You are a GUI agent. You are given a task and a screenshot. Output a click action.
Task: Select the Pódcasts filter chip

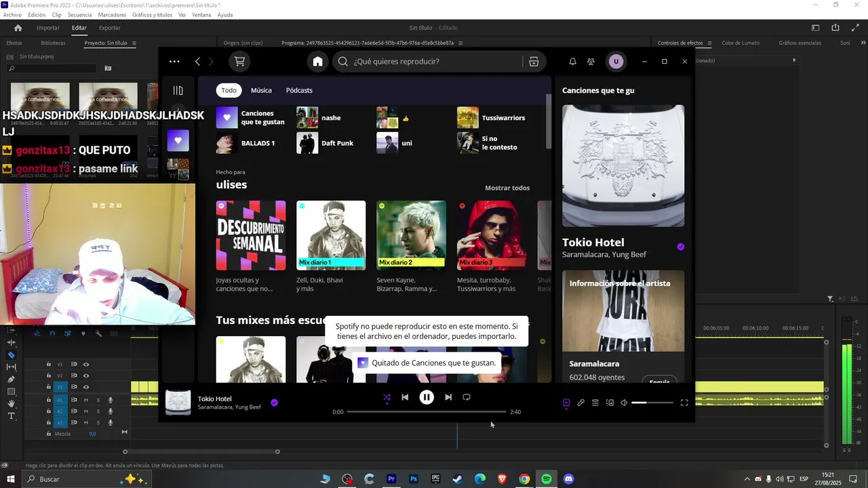coord(299,90)
